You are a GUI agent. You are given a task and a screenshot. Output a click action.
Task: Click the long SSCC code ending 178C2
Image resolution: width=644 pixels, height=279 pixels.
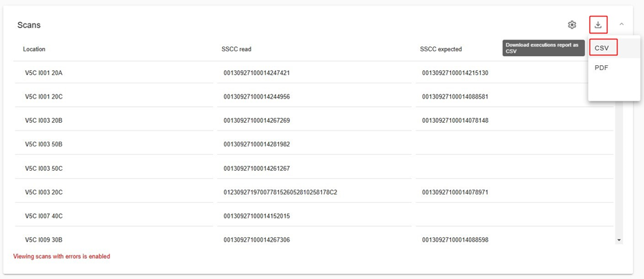pyautogui.click(x=280, y=192)
